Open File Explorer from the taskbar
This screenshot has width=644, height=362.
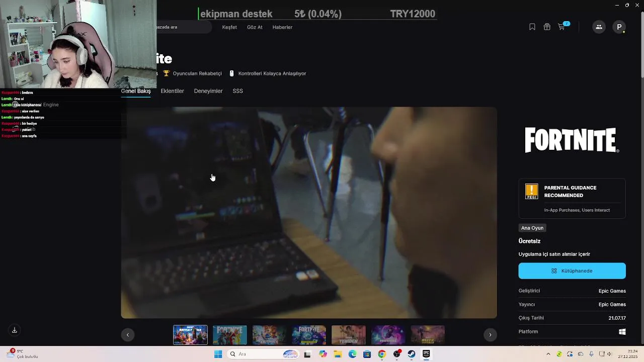[338, 354]
